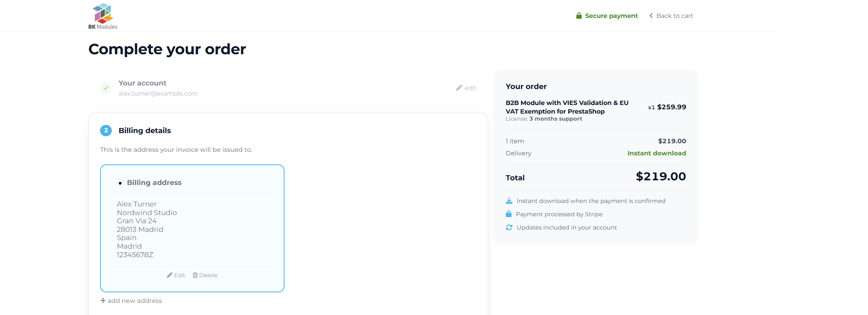This screenshot has height=315, width=868.
Task: Click '28013 Madrid' address line
Action: pyautogui.click(x=140, y=230)
